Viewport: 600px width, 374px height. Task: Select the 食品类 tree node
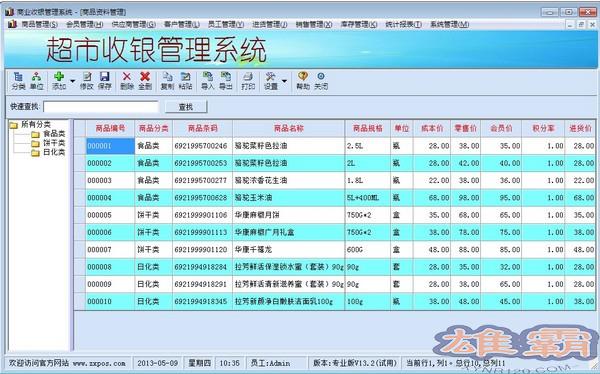pos(54,134)
